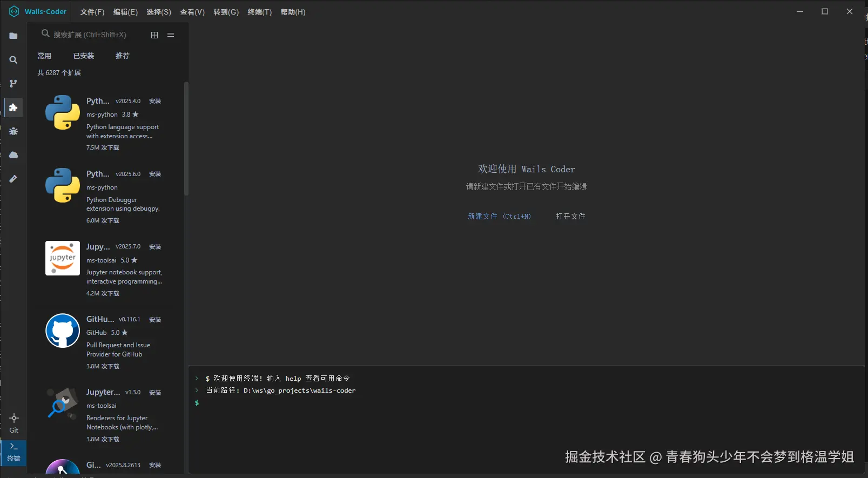Viewport: 868px width, 478px height.
Task: Install the Python v2025.4.0 extension
Action: 155,101
